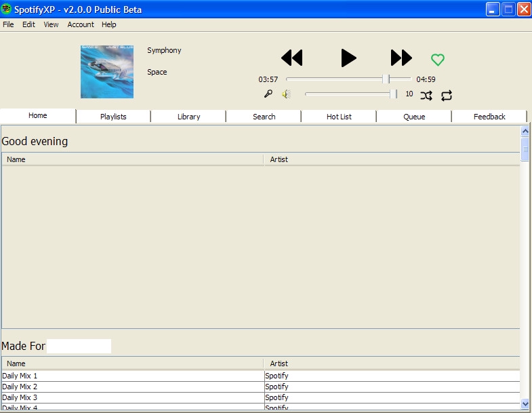Screen dimensions: 532x413
Task: Switch to the Feedback tab
Action: coord(489,117)
